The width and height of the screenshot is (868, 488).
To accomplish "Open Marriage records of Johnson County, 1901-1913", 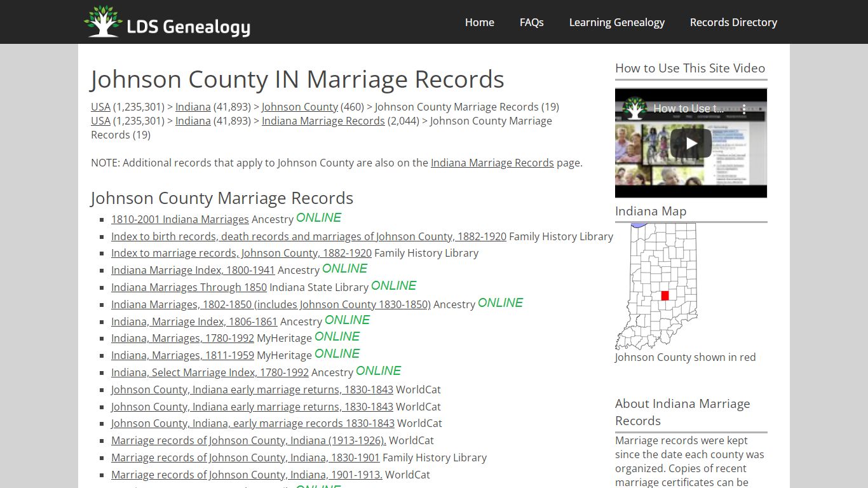I will (x=247, y=475).
